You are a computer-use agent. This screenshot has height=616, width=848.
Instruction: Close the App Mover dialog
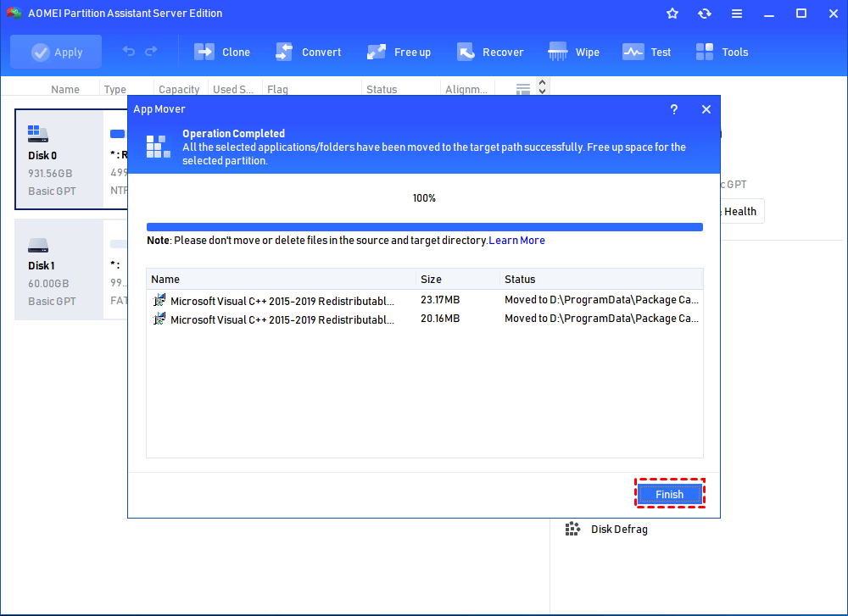click(706, 109)
